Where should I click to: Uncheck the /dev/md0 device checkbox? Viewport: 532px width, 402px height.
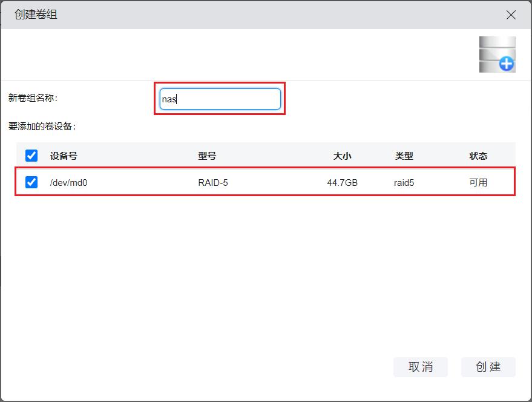(x=31, y=182)
